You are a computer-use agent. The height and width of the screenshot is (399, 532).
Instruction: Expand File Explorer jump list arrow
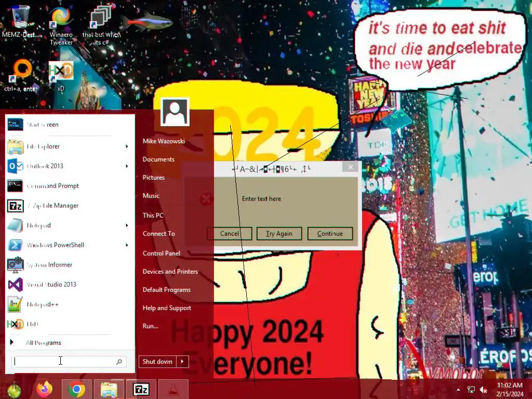coord(127,147)
